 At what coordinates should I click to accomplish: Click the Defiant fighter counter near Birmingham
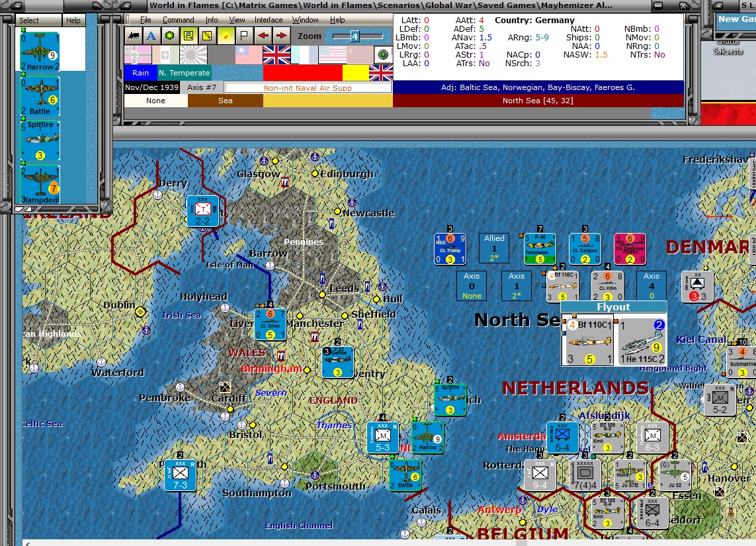(337, 362)
